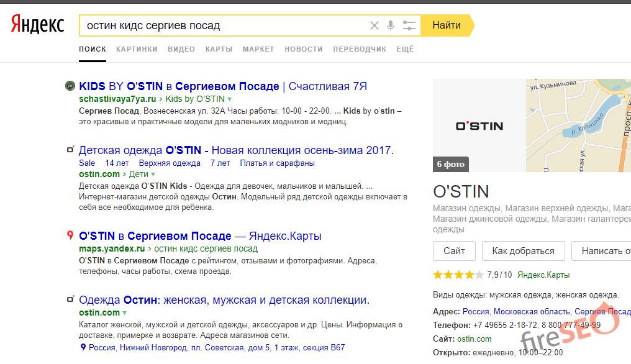Screen dimensions: 631x364
Task: Open the Карты tab
Action: point(219,49)
